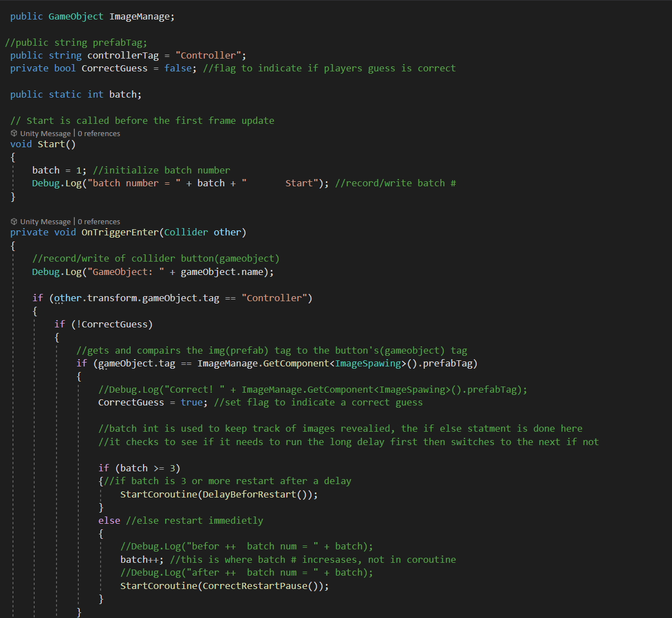
Task: Click 'public static int batch;' declaration
Action: (x=76, y=94)
